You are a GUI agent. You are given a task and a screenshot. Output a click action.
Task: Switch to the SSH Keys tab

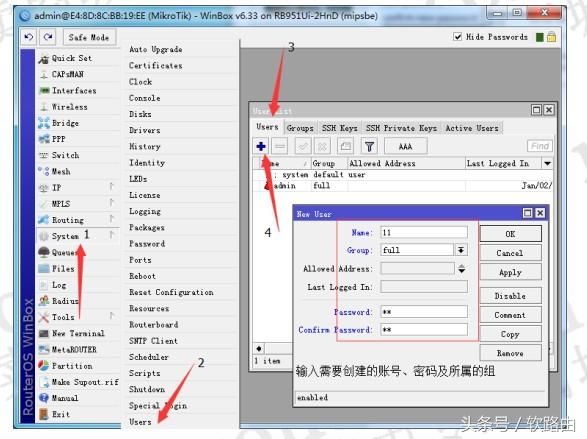coord(340,128)
